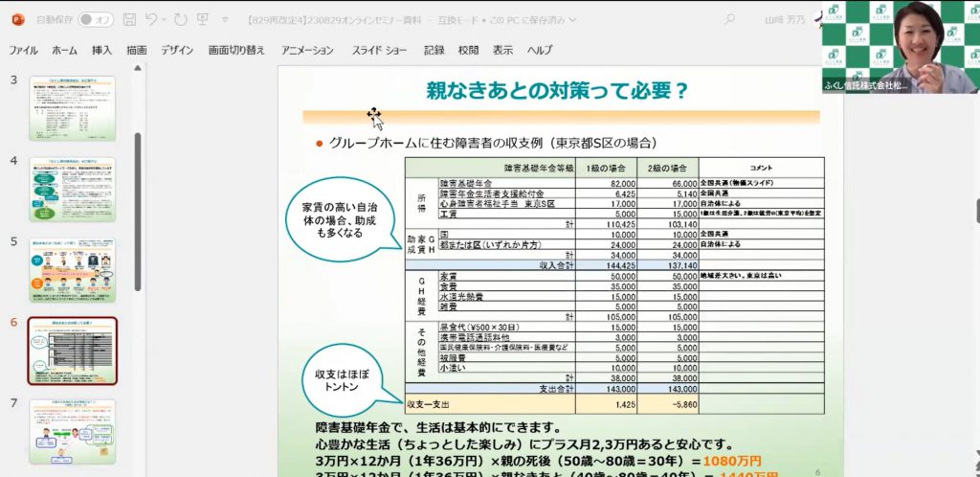Switch to the 表示 tab
980x477 pixels.
click(502, 51)
